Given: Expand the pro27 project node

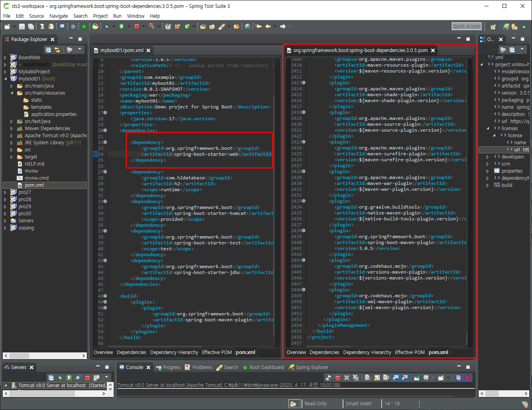Looking at the screenshot, I should [x=6, y=192].
